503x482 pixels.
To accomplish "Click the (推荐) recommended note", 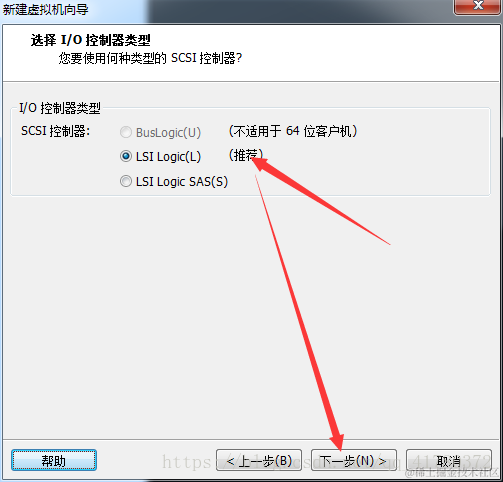I will (246, 155).
